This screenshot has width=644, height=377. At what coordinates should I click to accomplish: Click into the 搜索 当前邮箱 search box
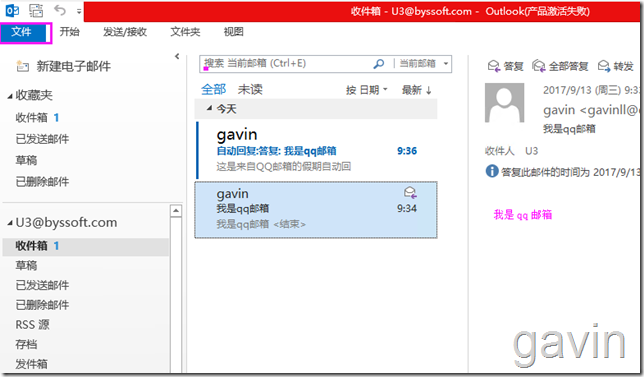(286, 64)
